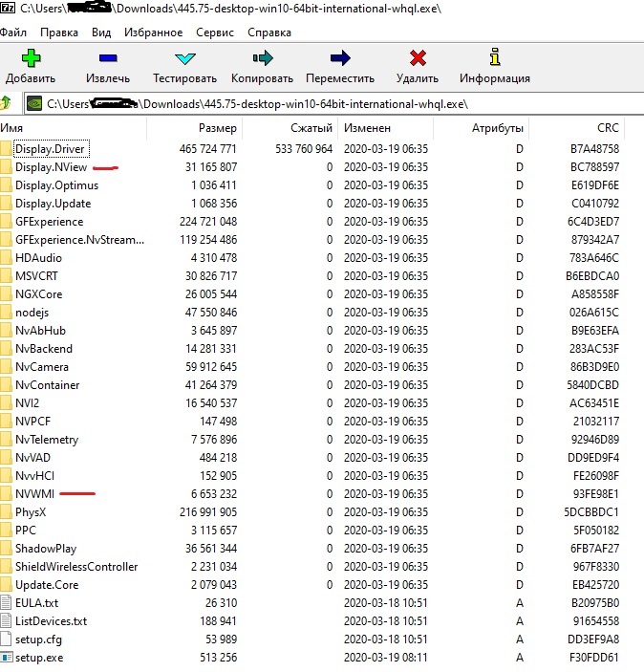Go up one folder level arrow
Viewport: 644px width, 672px height.
(6, 103)
